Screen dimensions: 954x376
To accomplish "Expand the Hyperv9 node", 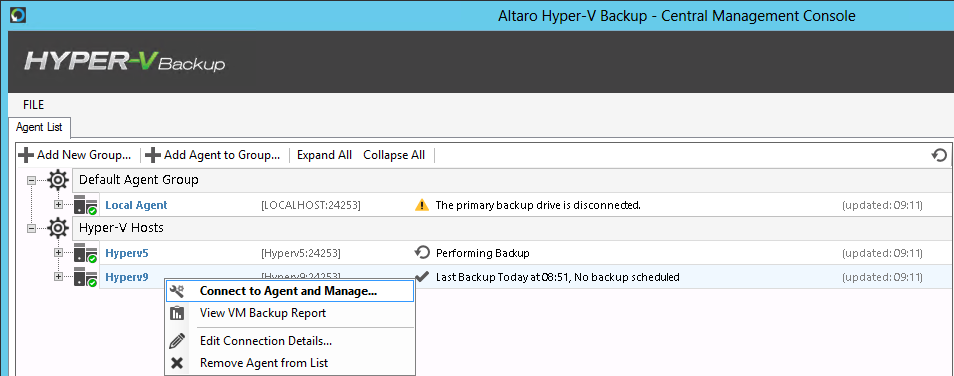I will point(58,277).
